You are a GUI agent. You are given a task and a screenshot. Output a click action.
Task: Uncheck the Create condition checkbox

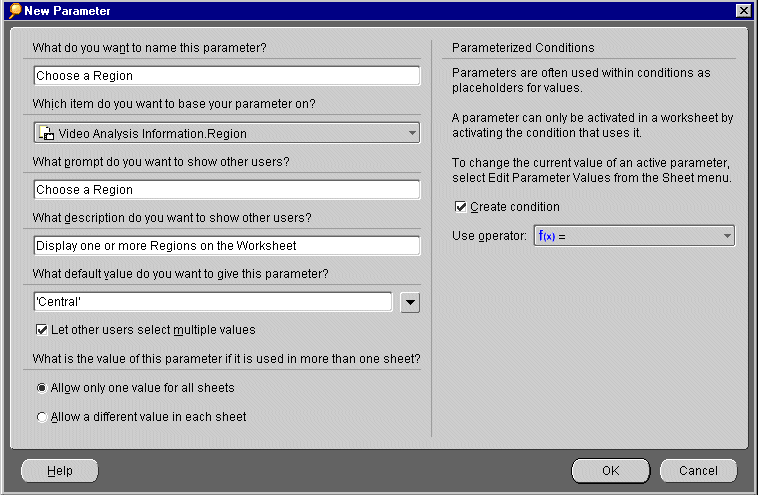[460, 207]
